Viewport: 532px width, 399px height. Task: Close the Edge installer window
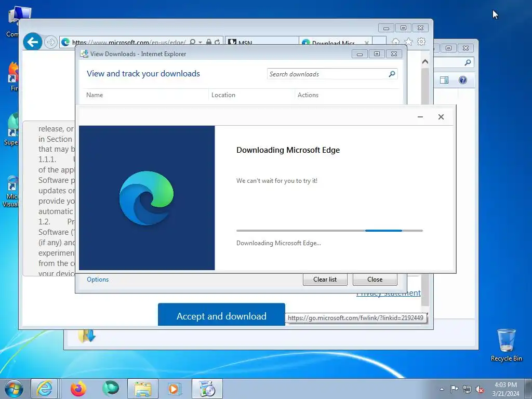(x=441, y=117)
